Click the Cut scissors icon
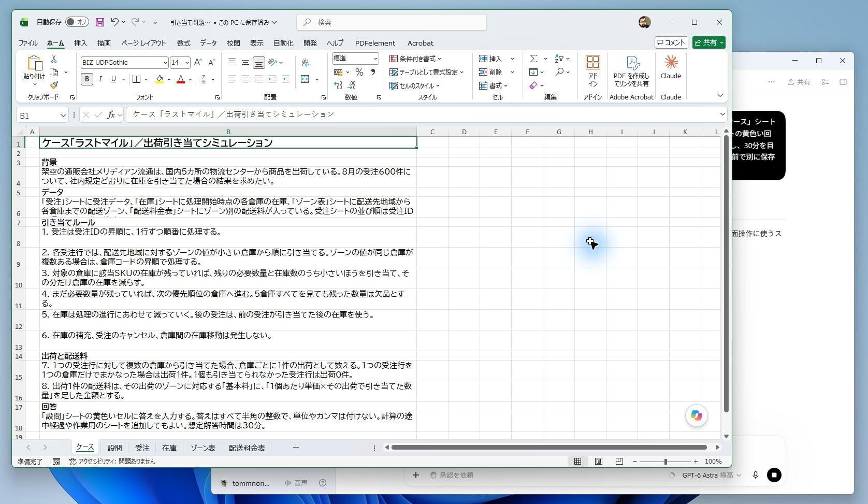Screen dimensions: 868x504 (x=53, y=59)
